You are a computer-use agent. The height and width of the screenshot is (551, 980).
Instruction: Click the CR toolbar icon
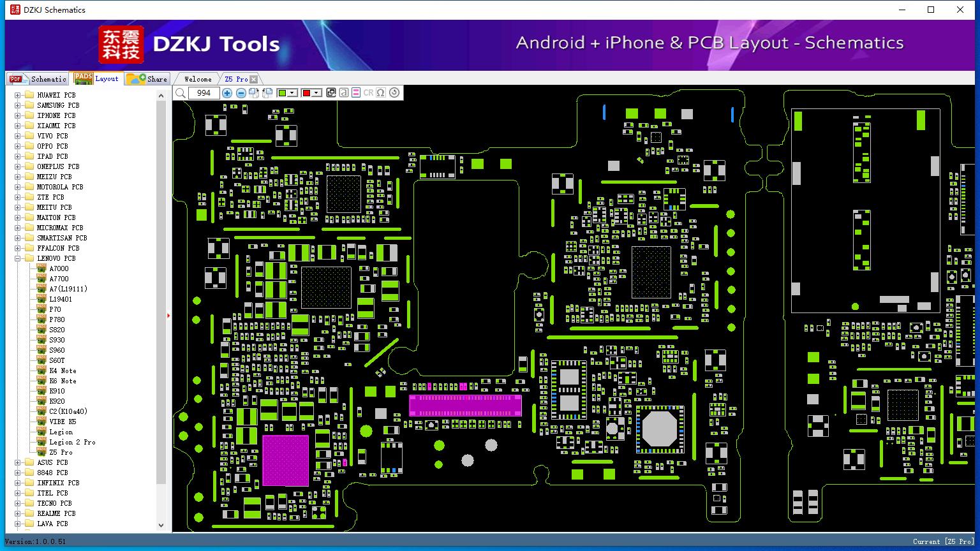pos(368,92)
